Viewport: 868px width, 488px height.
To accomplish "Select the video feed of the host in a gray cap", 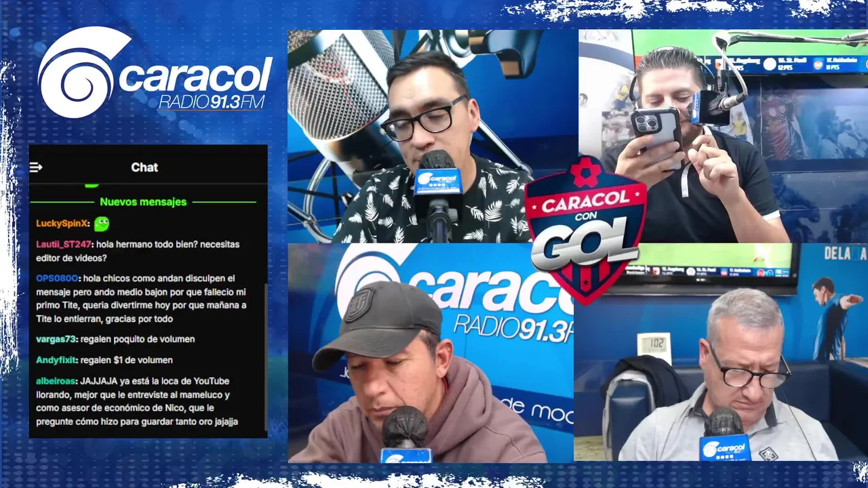I will click(431, 353).
